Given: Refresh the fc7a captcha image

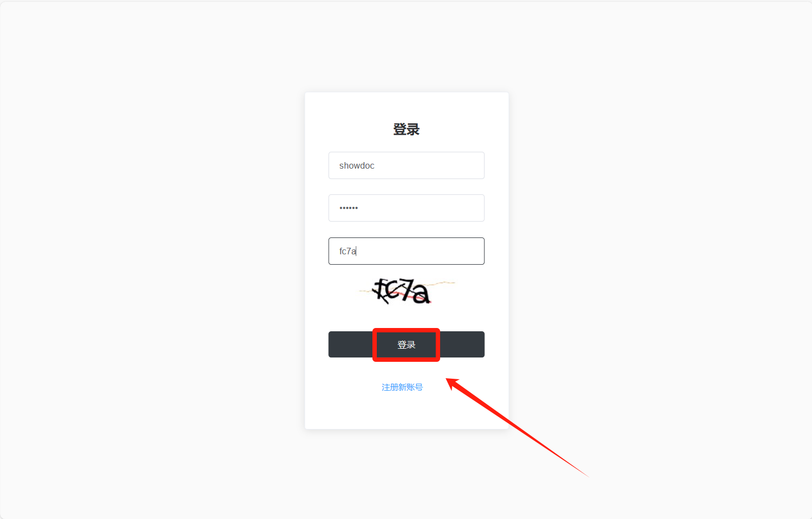Looking at the screenshot, I should point(406,291).
